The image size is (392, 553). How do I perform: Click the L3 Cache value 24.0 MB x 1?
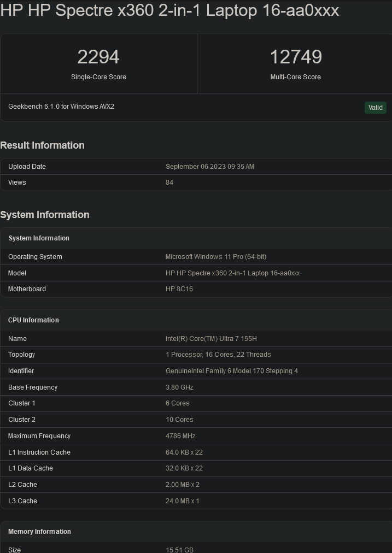182,501
